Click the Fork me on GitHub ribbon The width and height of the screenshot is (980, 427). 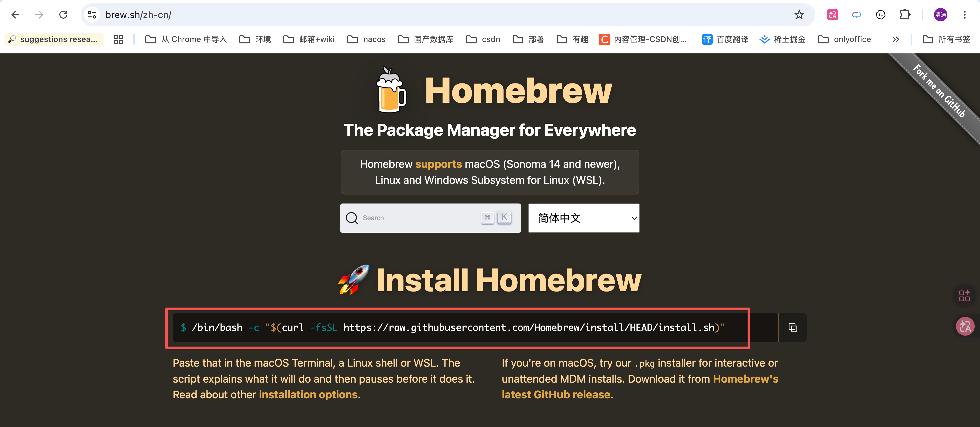[x=939, y=91]
